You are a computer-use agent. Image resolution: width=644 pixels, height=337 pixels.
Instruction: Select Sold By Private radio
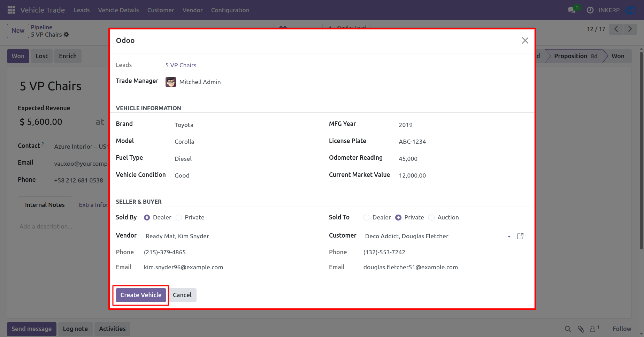click(179, 217)
